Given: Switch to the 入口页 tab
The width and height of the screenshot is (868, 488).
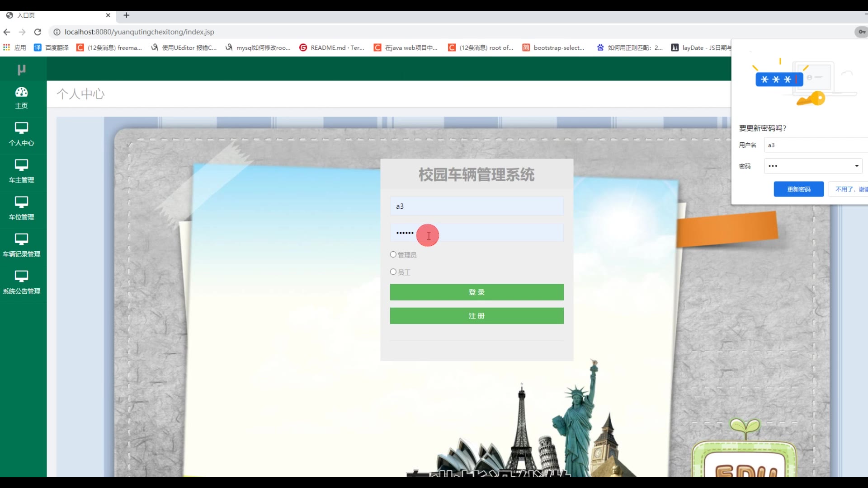Looking at the screenshot, I should point(59,15).
